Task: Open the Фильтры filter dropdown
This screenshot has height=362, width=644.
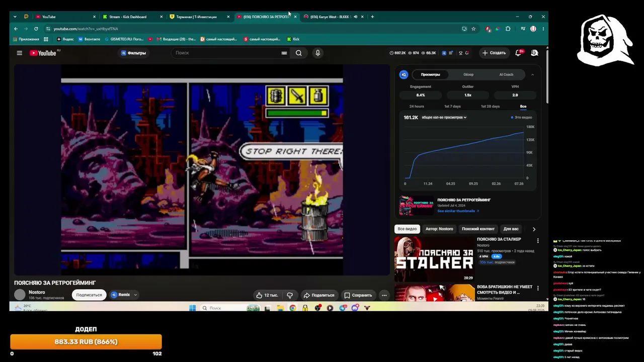Action: 133,53
